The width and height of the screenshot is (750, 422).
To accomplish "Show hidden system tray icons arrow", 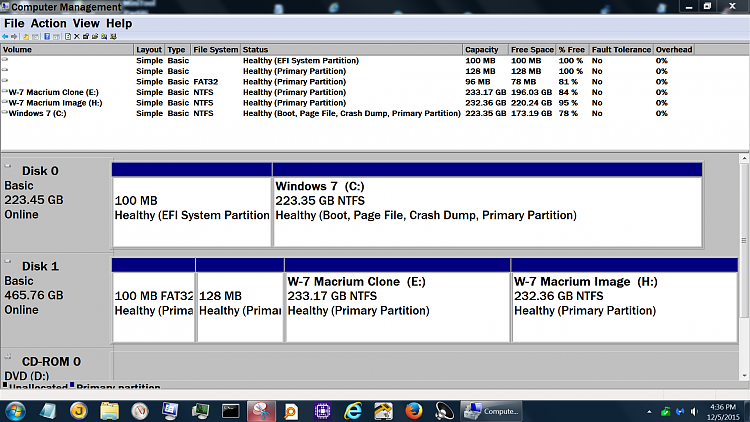I will click(x=649, y=411).
